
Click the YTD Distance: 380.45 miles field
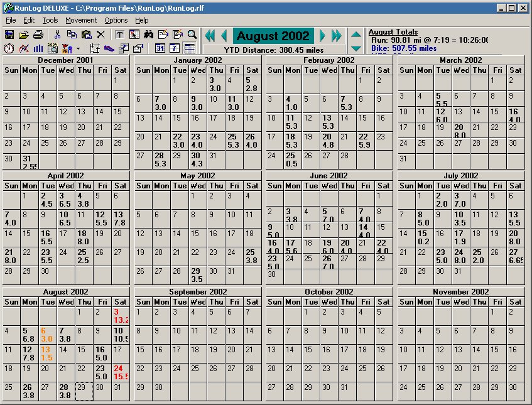pos(274,50)
